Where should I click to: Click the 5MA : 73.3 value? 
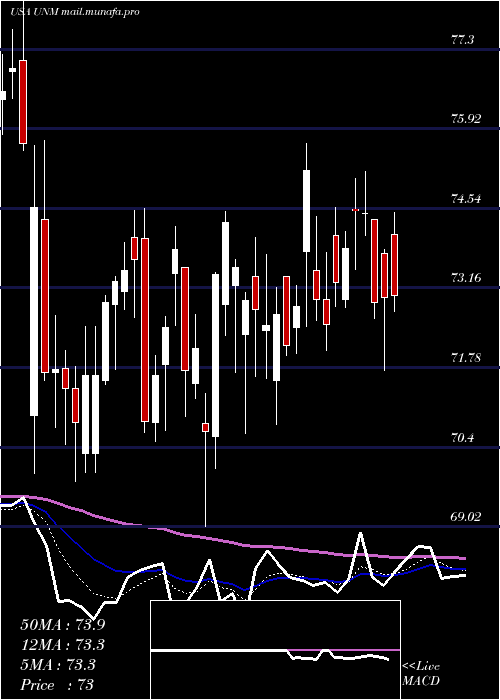58,665
